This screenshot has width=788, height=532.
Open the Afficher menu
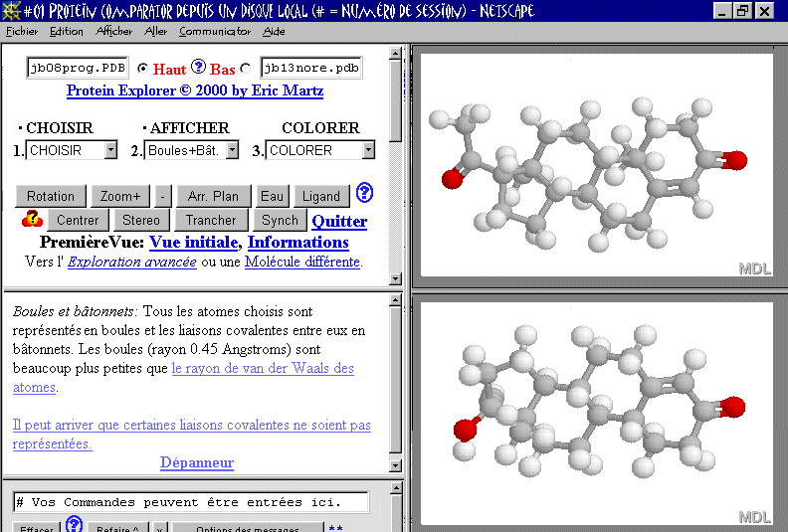(113, 31)
